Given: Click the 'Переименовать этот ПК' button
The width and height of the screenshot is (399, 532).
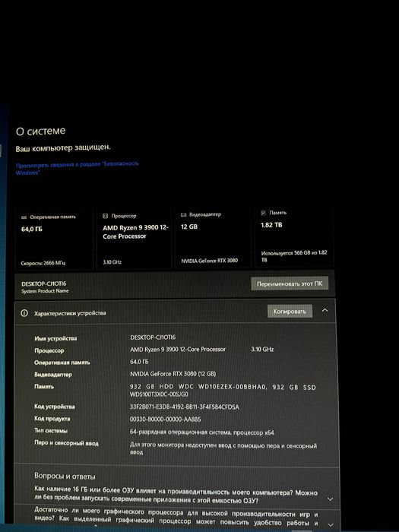Looking at the screenshot, I should click(x=290, y=283).
